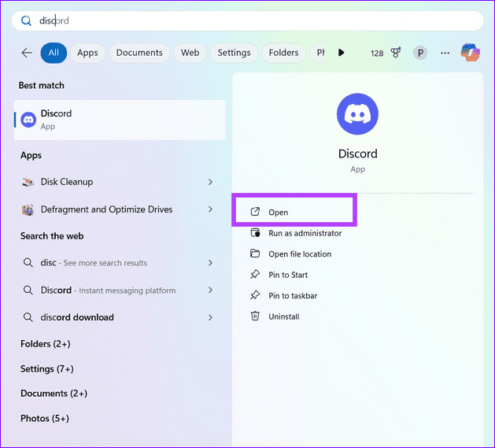This screenshot has width=495, height=448.
Task: Click the search magnifier icon in search box
Action: coord(26,20)
